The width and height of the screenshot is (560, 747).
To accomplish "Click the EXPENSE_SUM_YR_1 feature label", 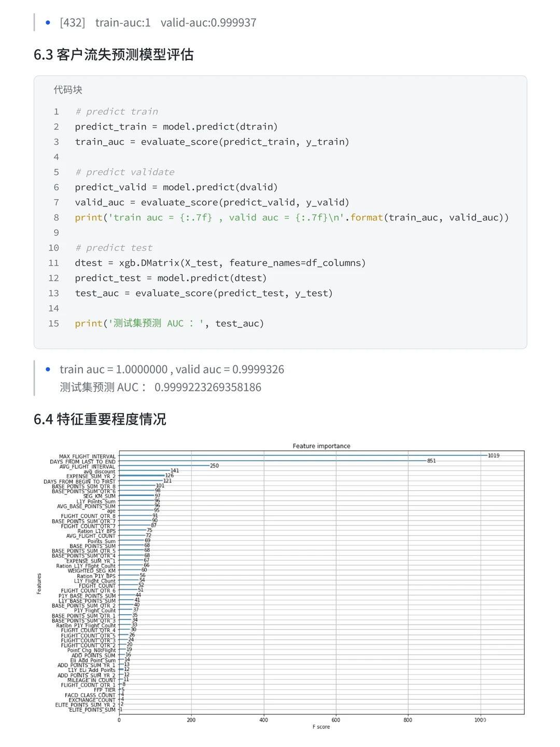I will (x=91, y=561).
